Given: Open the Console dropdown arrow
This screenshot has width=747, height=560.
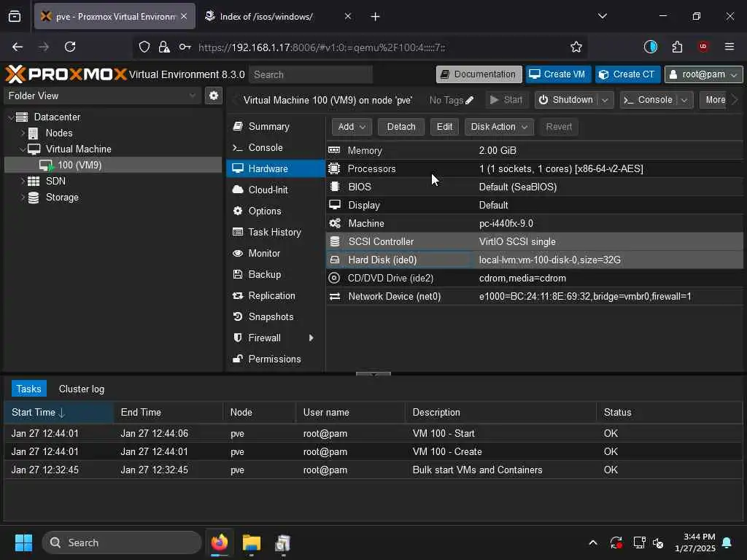Looking at the screenshot, I should [684, 100].
